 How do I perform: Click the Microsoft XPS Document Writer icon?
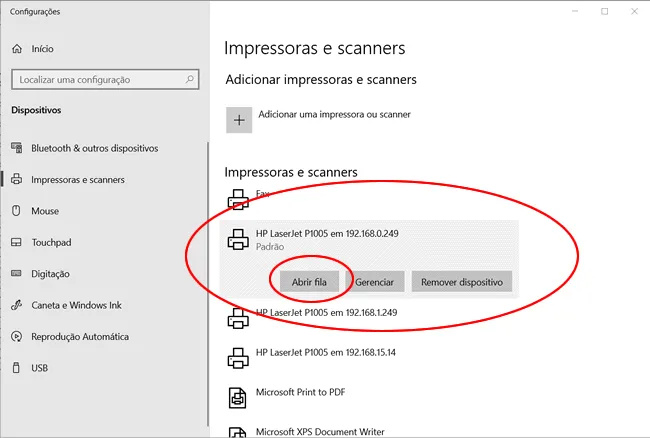[238, 432]
